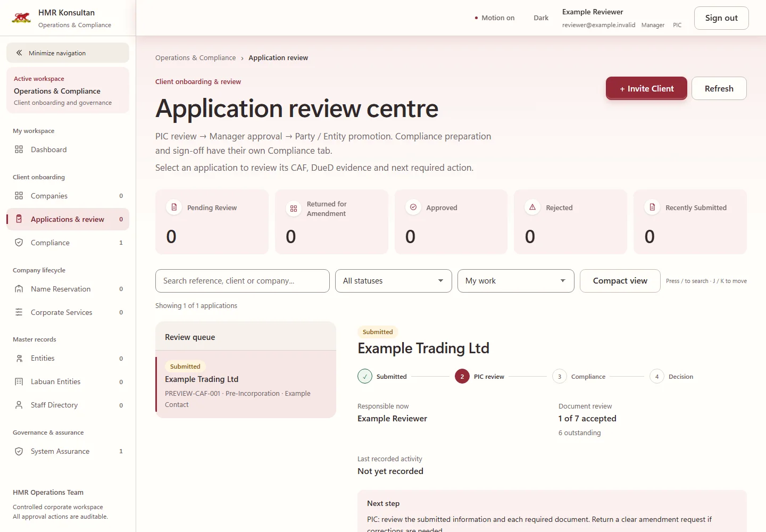Focus the search reference input field

243,281
